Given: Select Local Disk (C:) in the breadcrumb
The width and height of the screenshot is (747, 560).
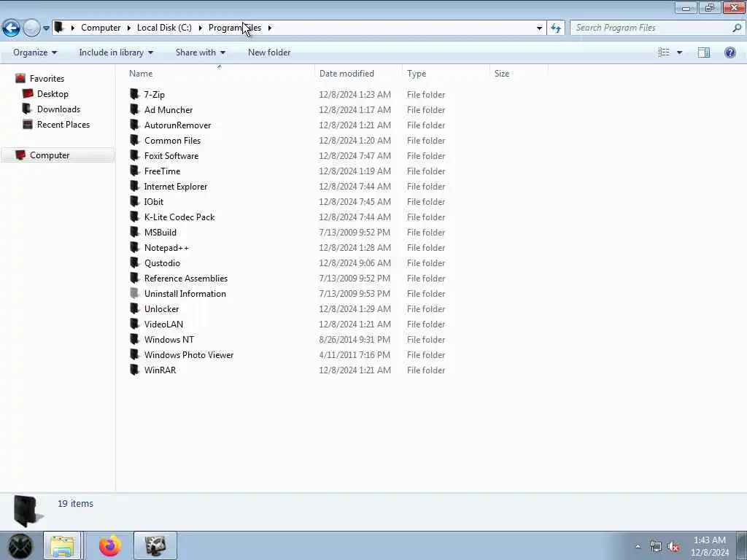Looking at the screenshot, I should click(164, 28).
